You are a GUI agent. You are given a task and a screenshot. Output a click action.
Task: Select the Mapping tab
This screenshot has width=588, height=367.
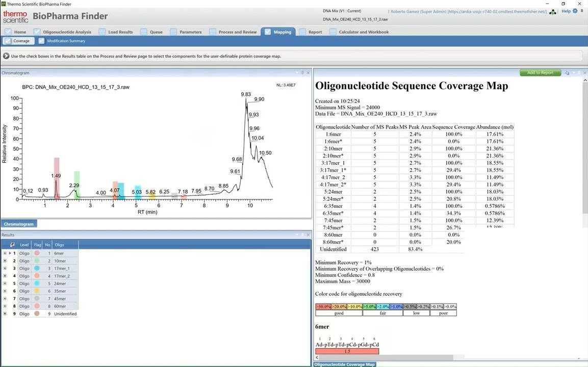tap(278, 32)
